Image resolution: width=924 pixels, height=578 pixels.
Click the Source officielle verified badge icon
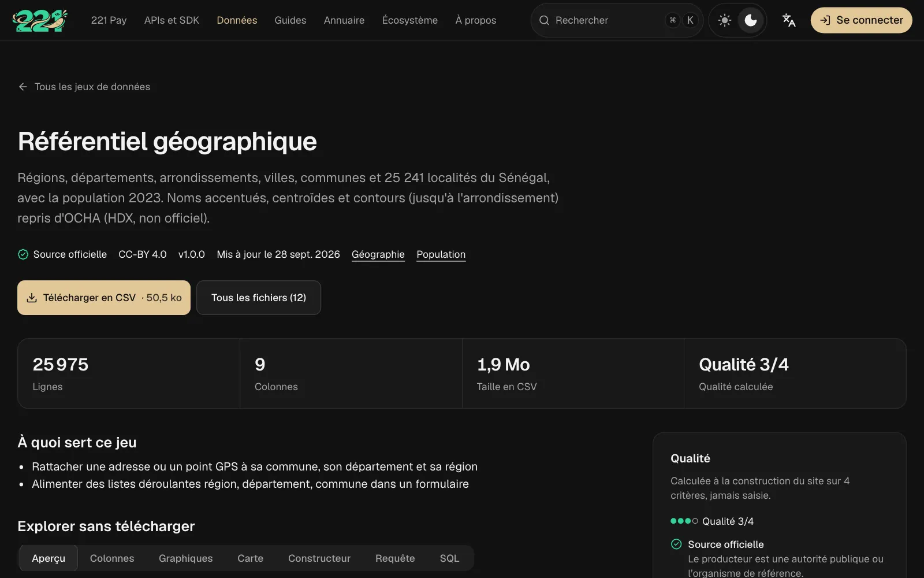[x=23, y=254]
